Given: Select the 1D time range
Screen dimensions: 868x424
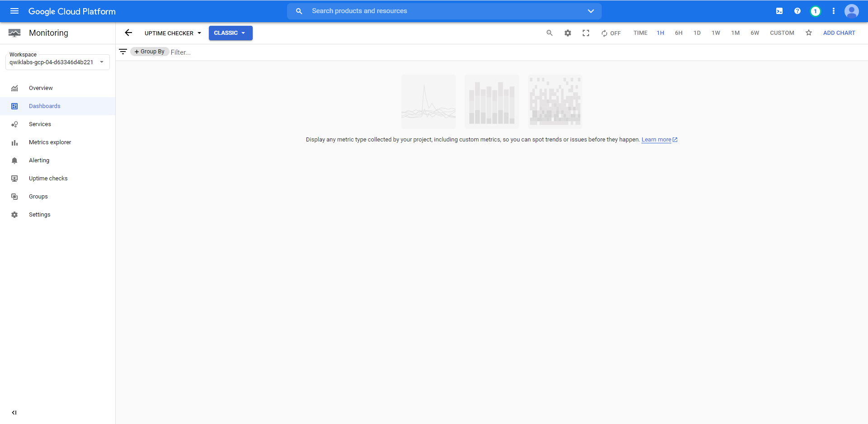Looking at the screenshot, I should pos(697,33).
